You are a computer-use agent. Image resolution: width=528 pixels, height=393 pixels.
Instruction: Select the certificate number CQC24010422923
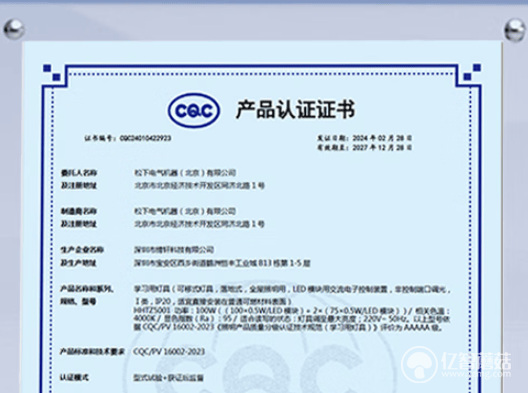tap(145, 138)
